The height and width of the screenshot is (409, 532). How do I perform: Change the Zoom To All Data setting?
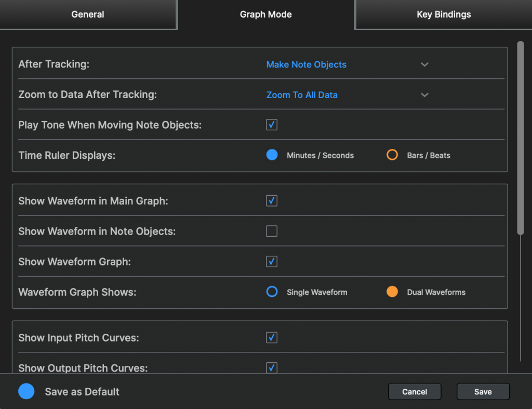click(x=302, y=95)
